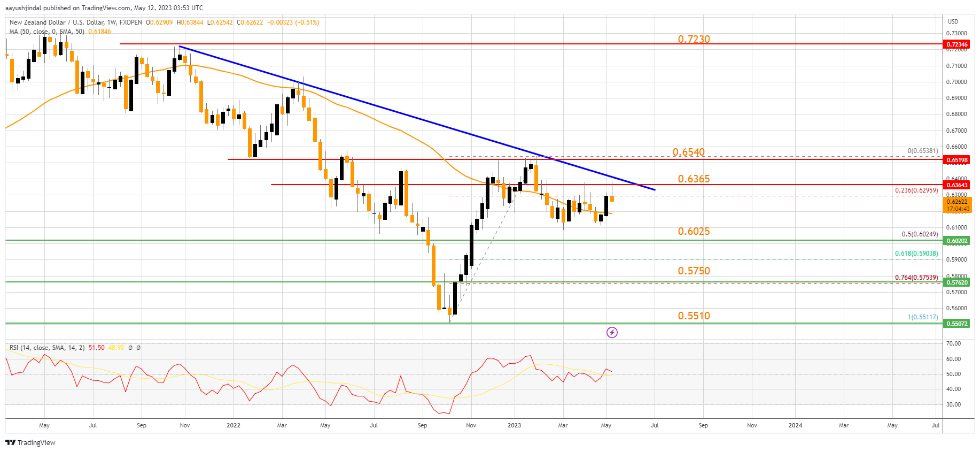Click the price change -0.00323 (-0.51%) value
The height and width of the screenshot is (452, 980).
293,22
